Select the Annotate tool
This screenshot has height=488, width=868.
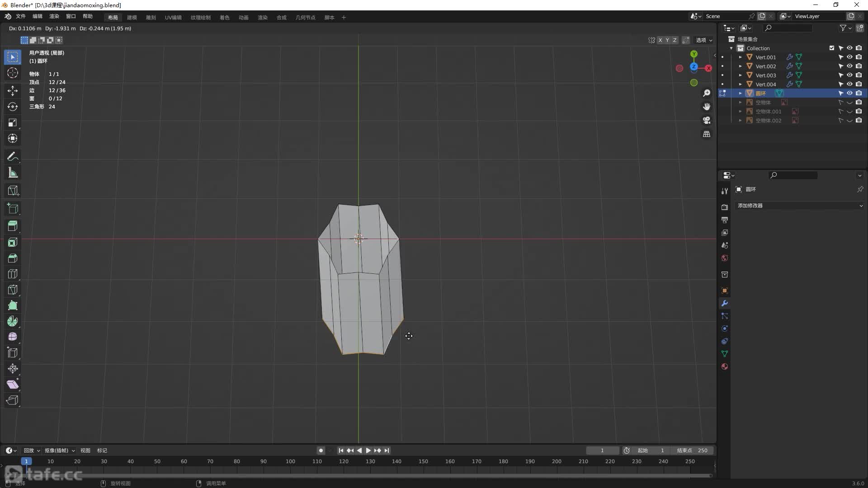pyautogui.click(x=13, y=156)
